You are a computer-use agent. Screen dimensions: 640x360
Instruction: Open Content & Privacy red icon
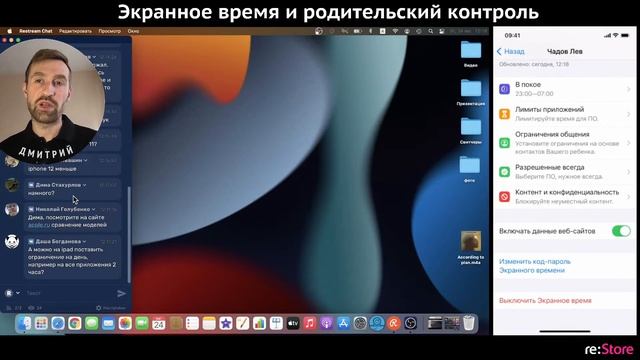504,197
